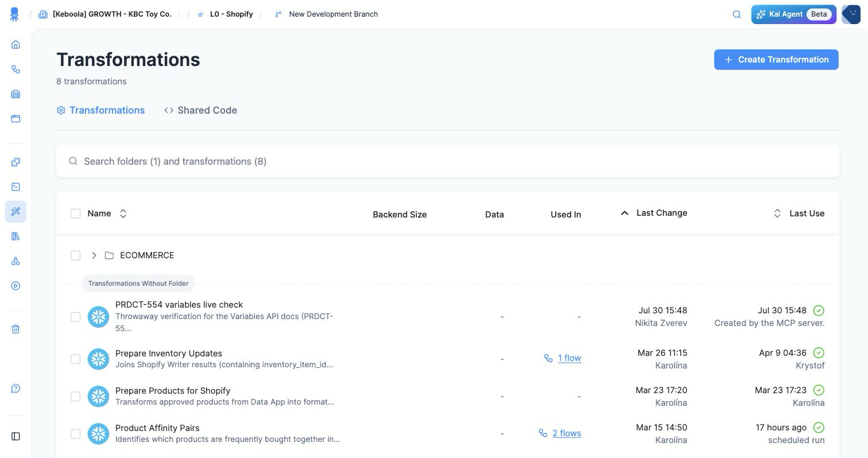
Task: Switch to the Shared Code tab
Action: [x=200, y=110]
